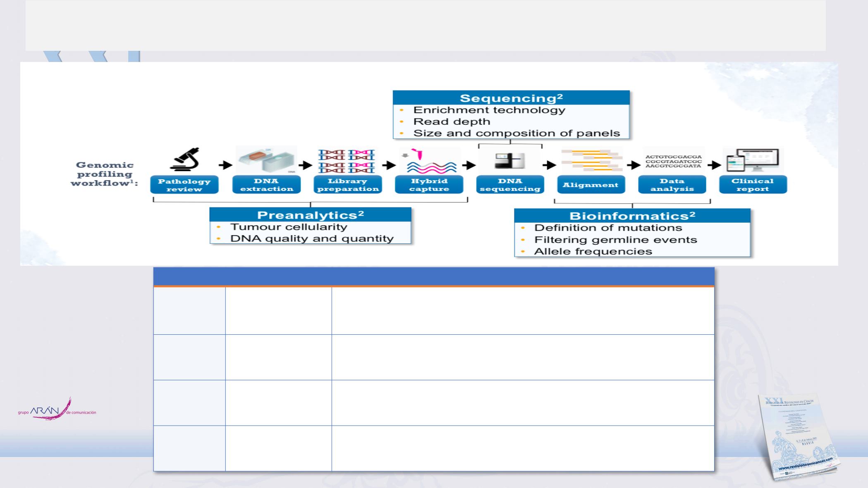This screenshot has width=868, height=488.
Task: Click the computer screens icon above Clinical report
Action: click(x=753, y=160)
